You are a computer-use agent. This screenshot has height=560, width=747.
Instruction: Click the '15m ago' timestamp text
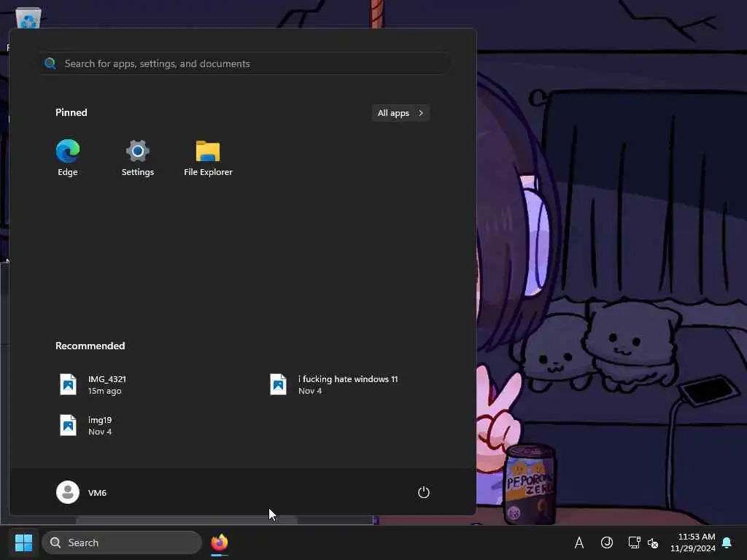click(x=105, y=391)
